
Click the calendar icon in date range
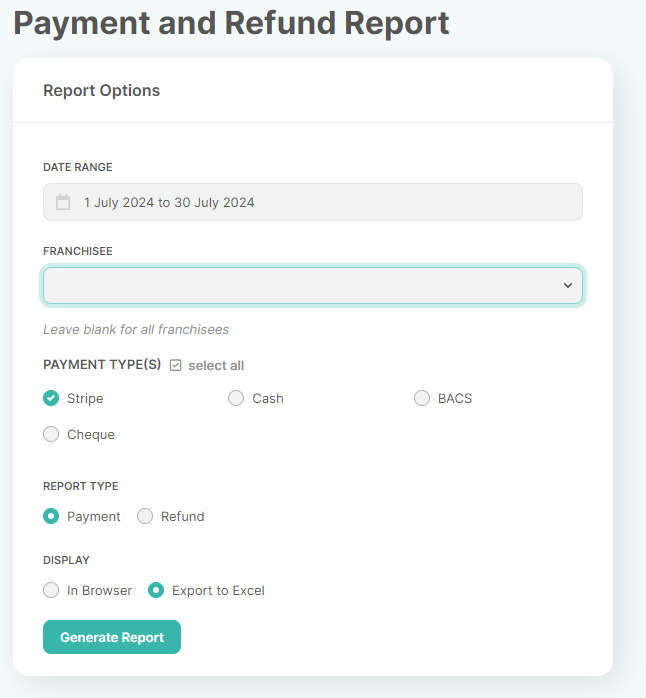coord(63,202)
